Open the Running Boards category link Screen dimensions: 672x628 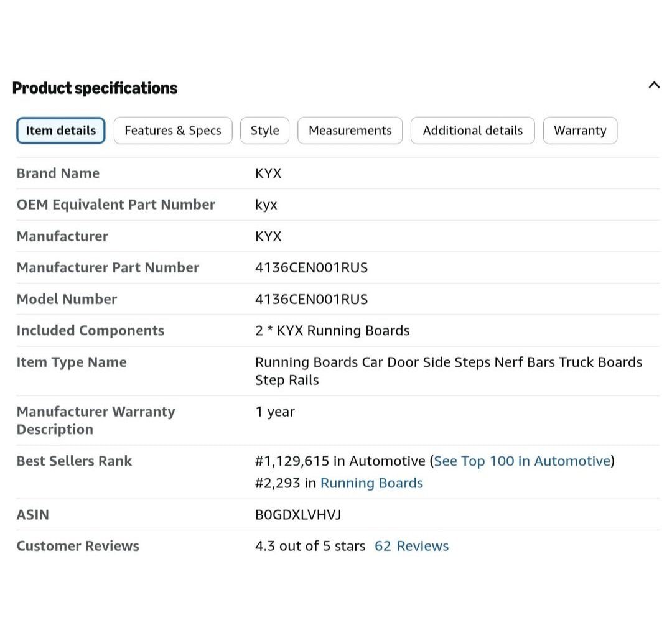(371, 483)
